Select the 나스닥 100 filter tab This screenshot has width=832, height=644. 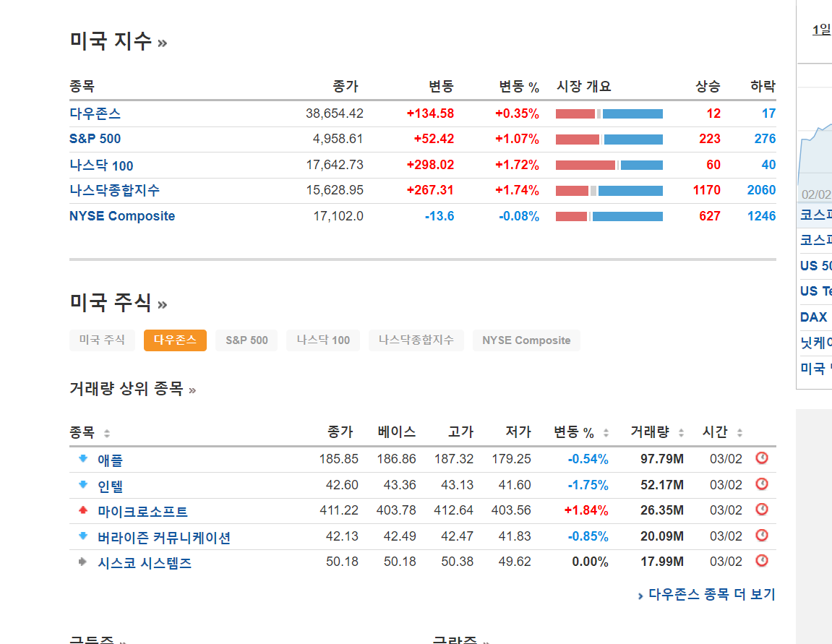[323, 340]
